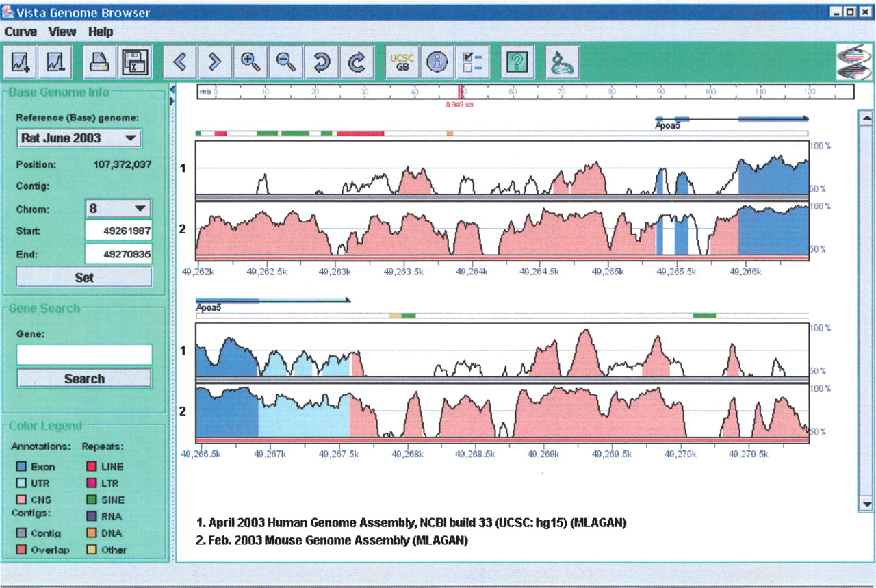Print the current genome view

(x=99, y=62)
